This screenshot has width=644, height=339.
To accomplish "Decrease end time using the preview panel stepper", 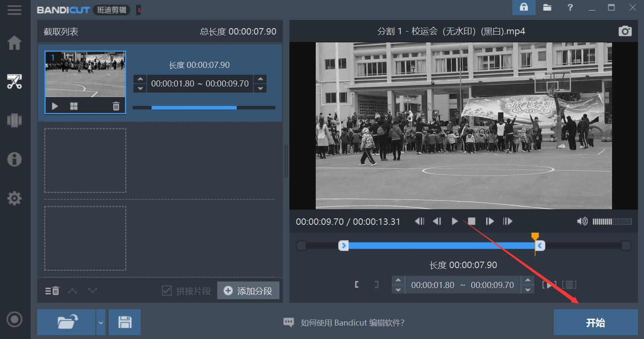I will (527, 289).
